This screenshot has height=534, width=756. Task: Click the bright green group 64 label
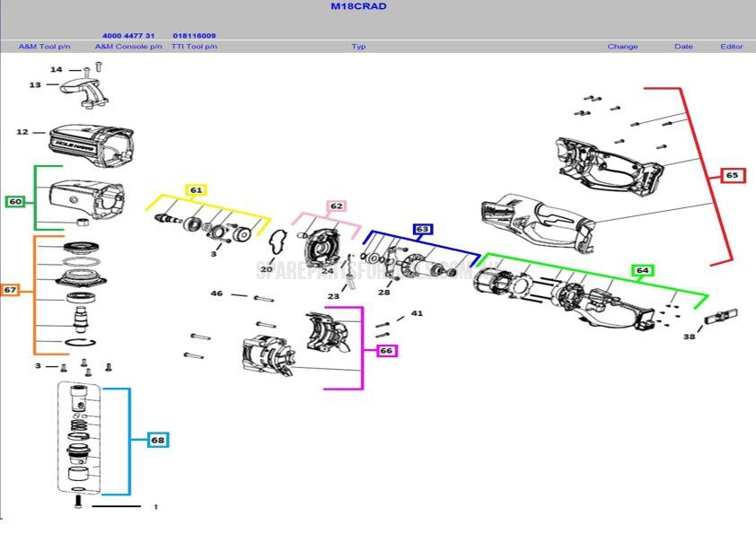click(x=642, y=270)
